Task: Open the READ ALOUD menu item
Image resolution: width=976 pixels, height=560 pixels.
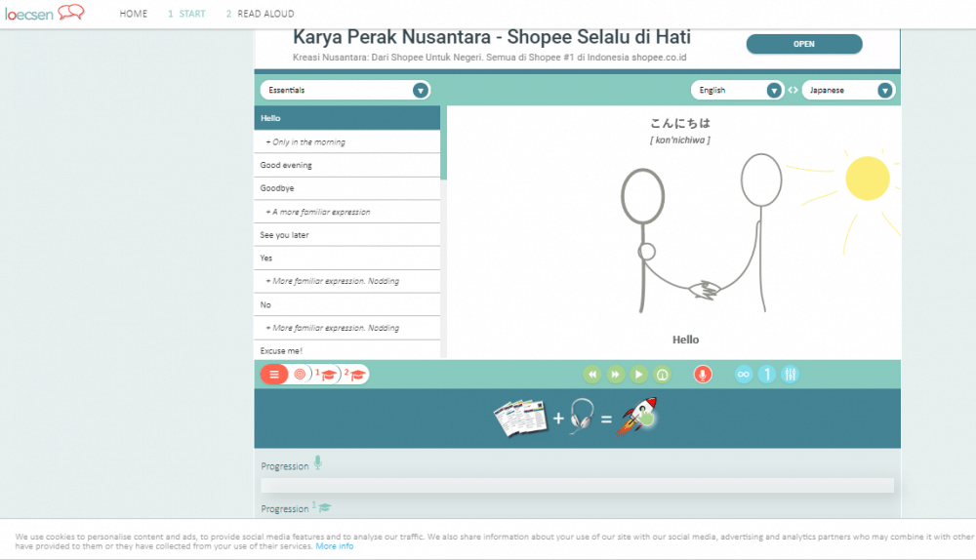Action: click(260, 15)
